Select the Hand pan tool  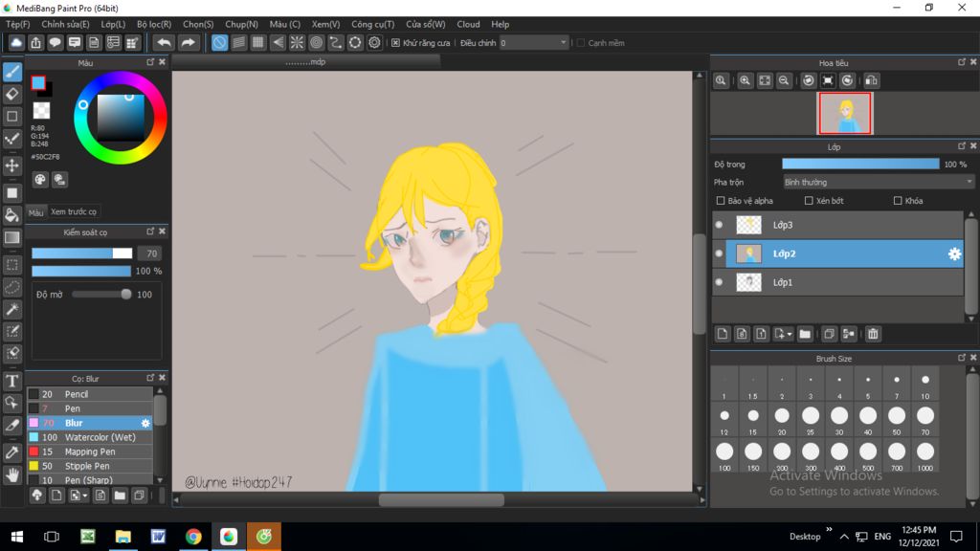click(x=11, y=475)
